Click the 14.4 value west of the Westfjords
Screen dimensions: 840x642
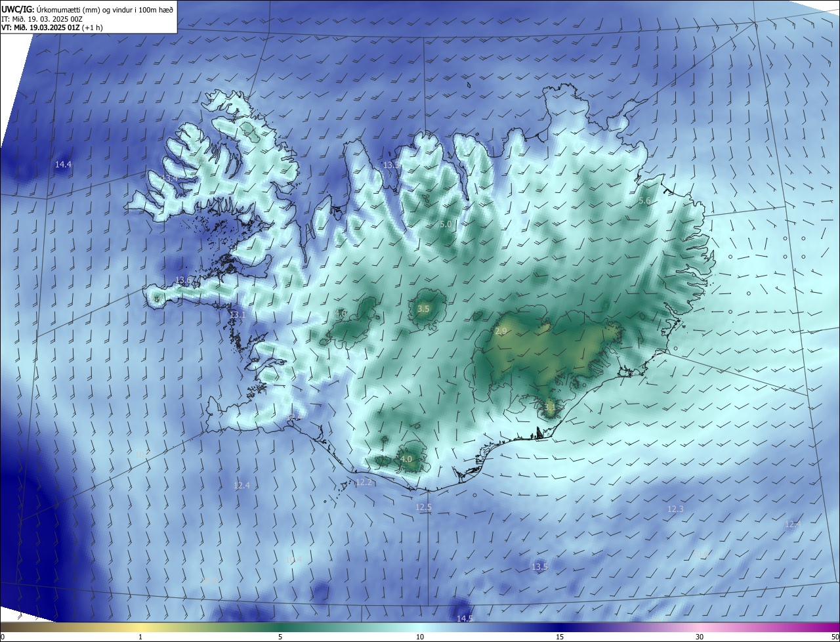coord(63,165)
